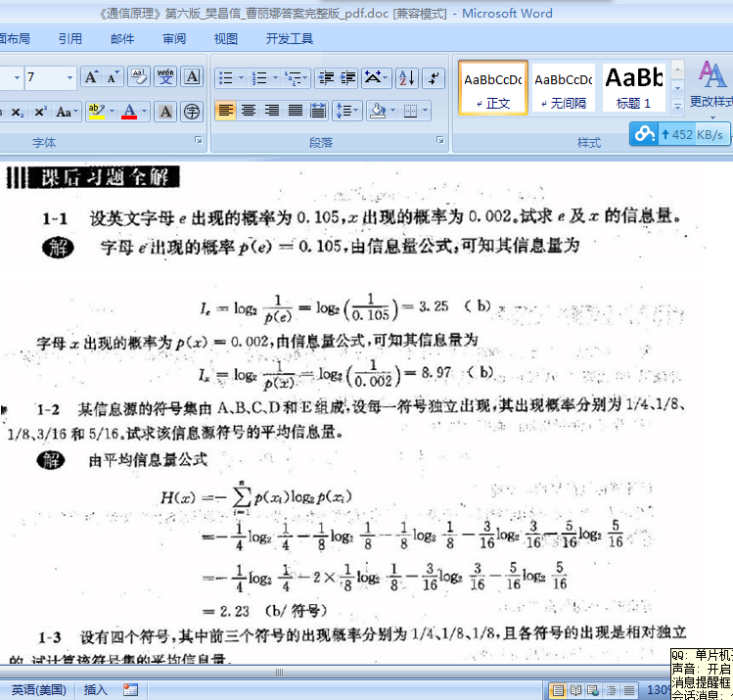Open the 引用 ribbon tab

pyautogui.click(x=70, y=38)
